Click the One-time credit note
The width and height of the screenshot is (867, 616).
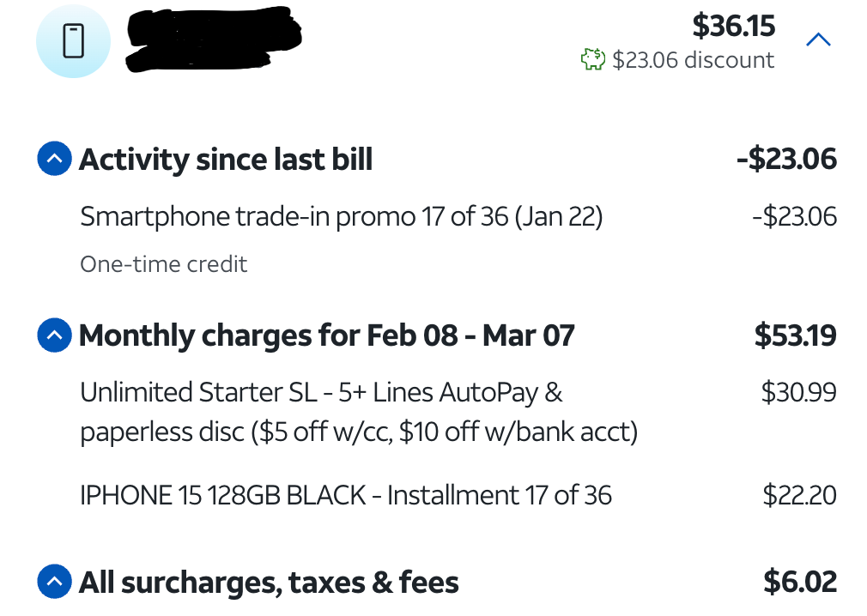coord(163,264)
